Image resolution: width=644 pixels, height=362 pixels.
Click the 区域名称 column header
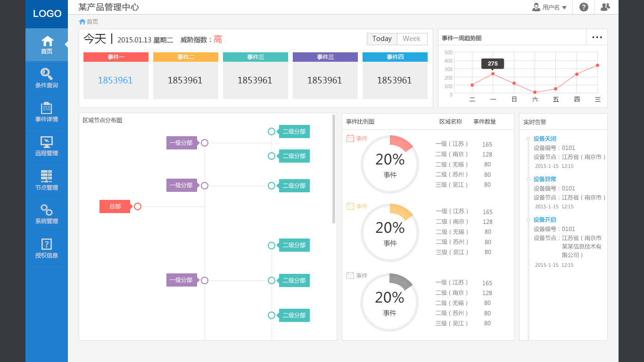click(x=451, y=122)
